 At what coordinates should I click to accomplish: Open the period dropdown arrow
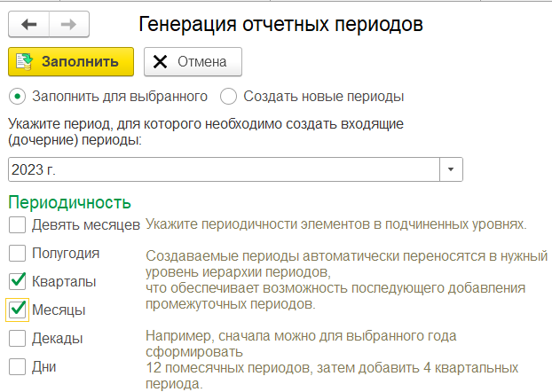coord(451,169)
